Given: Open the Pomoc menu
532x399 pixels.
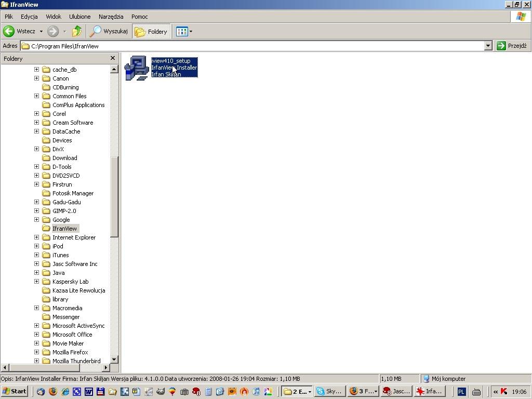Looking at the screenshot, I should 139,16.
